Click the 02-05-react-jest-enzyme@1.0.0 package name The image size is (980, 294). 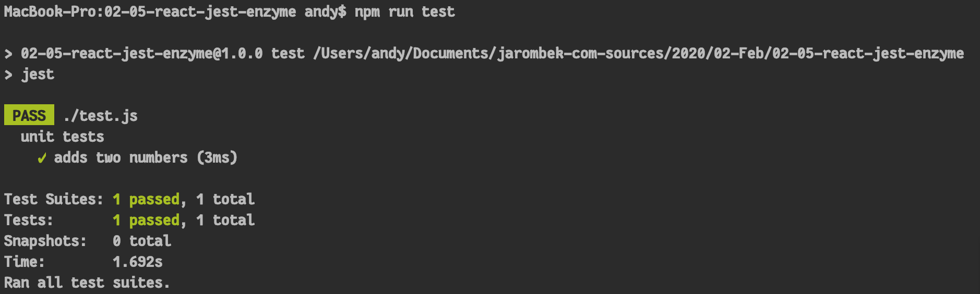pyautogui.click(x=142, y=53)
